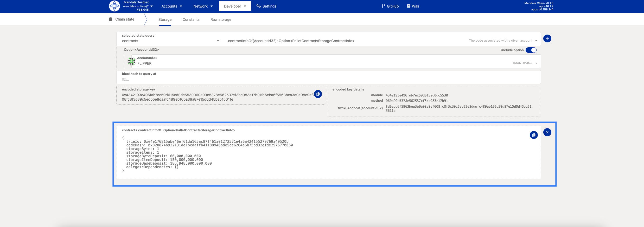Click the contracts.contractInfoOf result heading

click(x=178, y=130)
